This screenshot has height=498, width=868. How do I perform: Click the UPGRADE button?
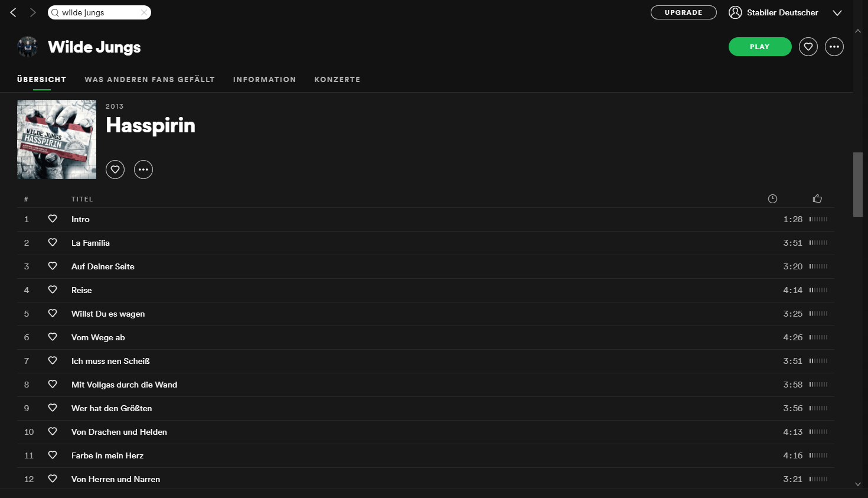tap(684, 12)
